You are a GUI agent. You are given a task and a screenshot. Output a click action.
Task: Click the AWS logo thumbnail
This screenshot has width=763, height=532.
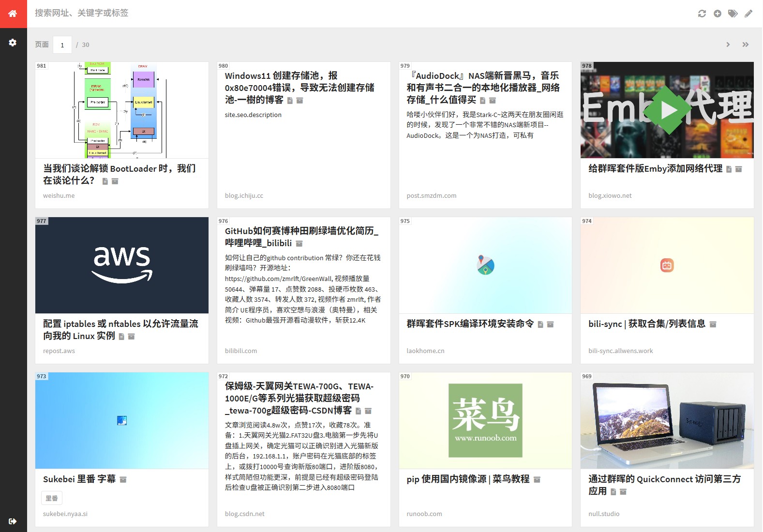pyautogui.click(x=122, y=265)
